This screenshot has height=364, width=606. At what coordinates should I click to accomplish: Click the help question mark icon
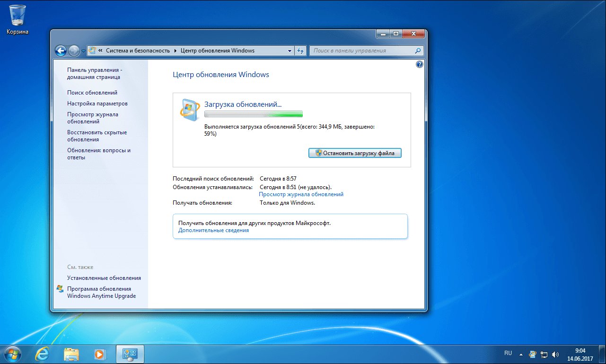pos(419,64)
